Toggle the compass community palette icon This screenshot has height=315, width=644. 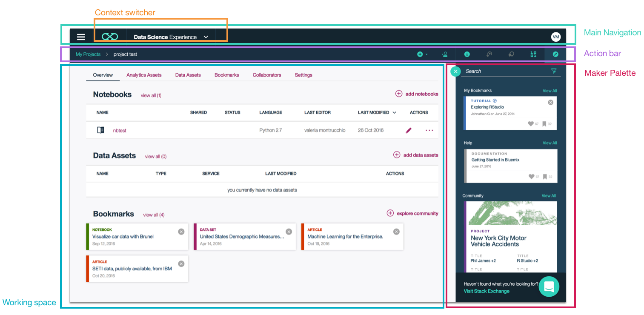pyautogui.click(x=555, y=54)
